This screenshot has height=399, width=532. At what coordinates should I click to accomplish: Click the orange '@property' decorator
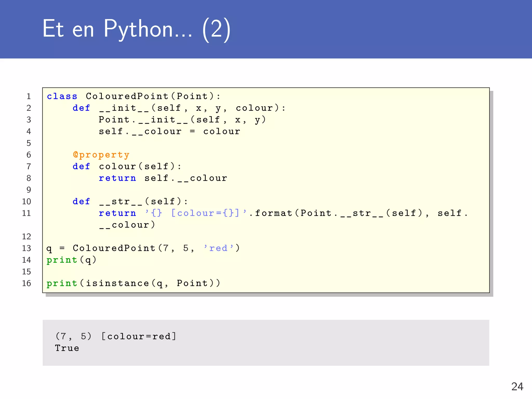101,155
